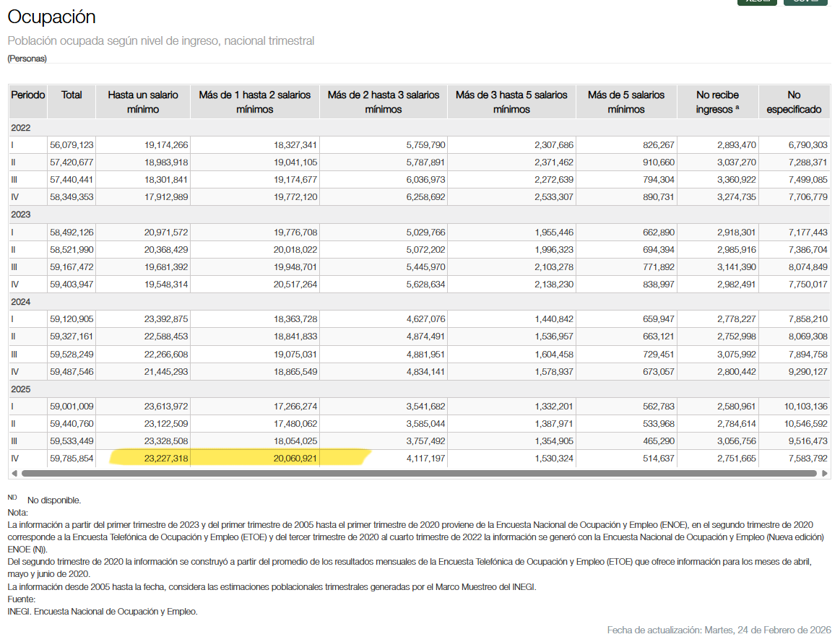
Task: Click cell value 20,368,429
Action: [166, 250]
